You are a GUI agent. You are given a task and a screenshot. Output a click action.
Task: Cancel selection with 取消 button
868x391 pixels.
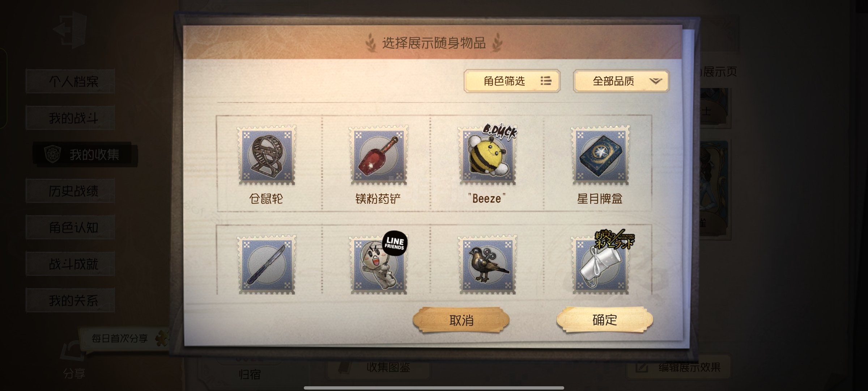[461, 320]
